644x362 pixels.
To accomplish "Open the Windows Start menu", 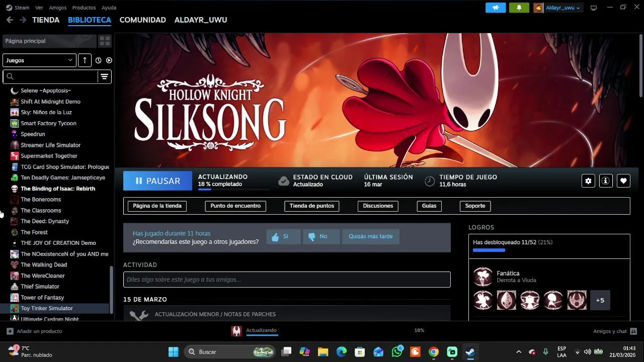I will [x=174, y=352].
